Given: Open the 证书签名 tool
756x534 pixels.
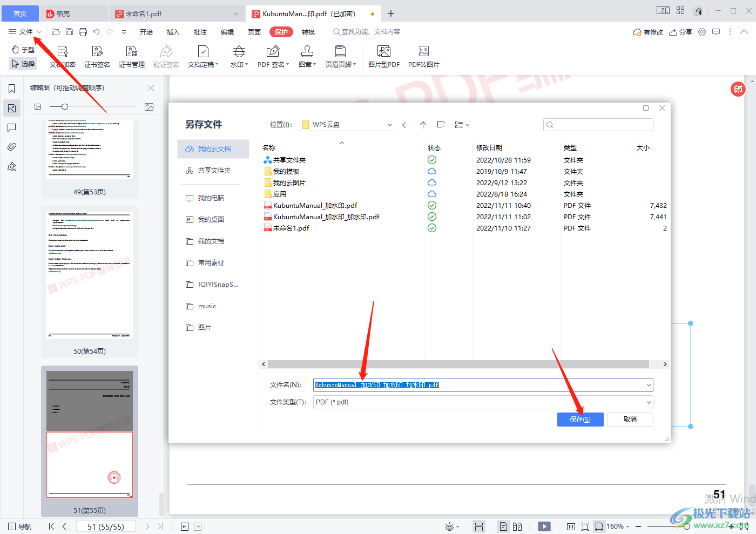Looking at the screenshot, I should [x=97, y=57].
